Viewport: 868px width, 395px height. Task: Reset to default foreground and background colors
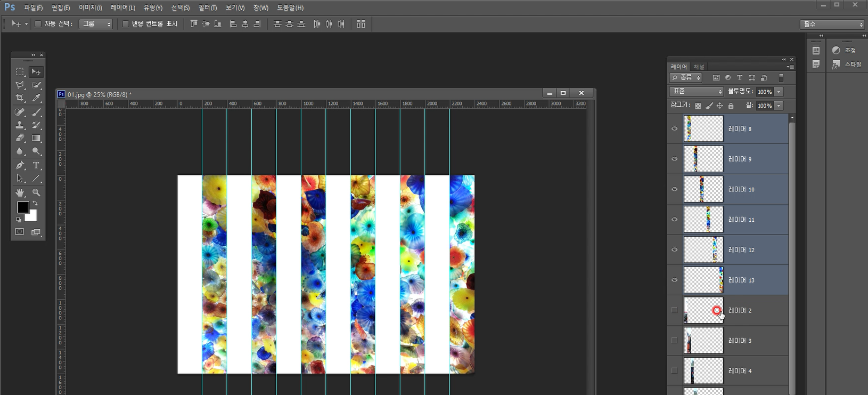coord(19,220)
